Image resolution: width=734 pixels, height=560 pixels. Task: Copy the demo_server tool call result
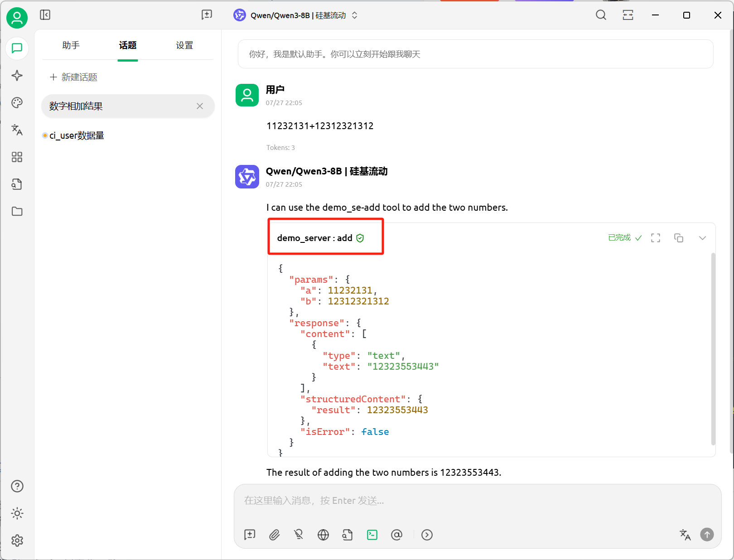click(x=678, y=238)
